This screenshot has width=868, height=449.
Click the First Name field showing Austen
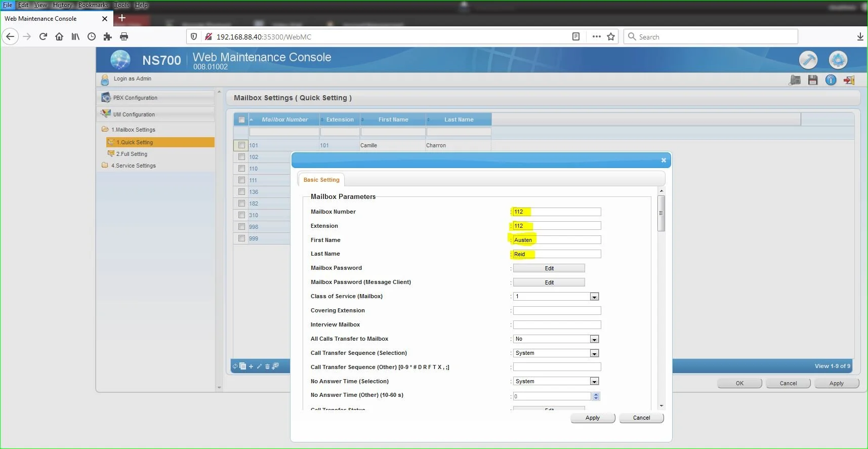click(x=557, y=240)
